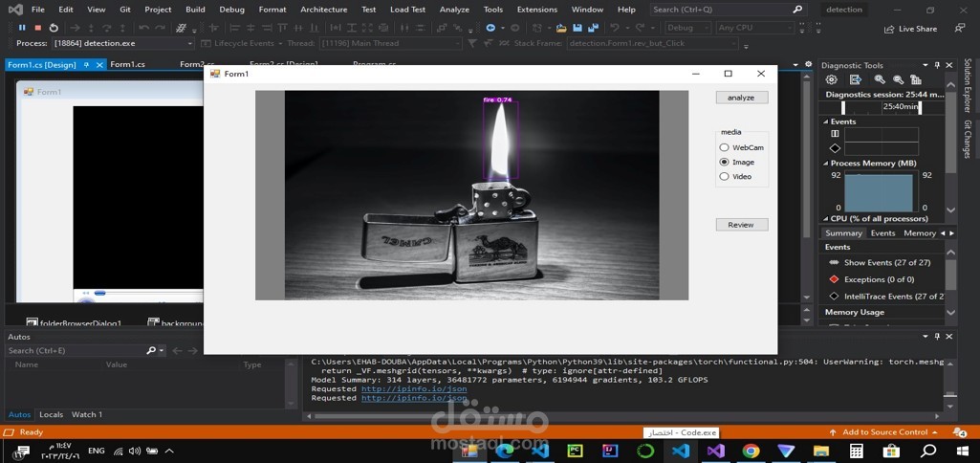Open PyCharm from the taskbar

[x=575, y=451]
